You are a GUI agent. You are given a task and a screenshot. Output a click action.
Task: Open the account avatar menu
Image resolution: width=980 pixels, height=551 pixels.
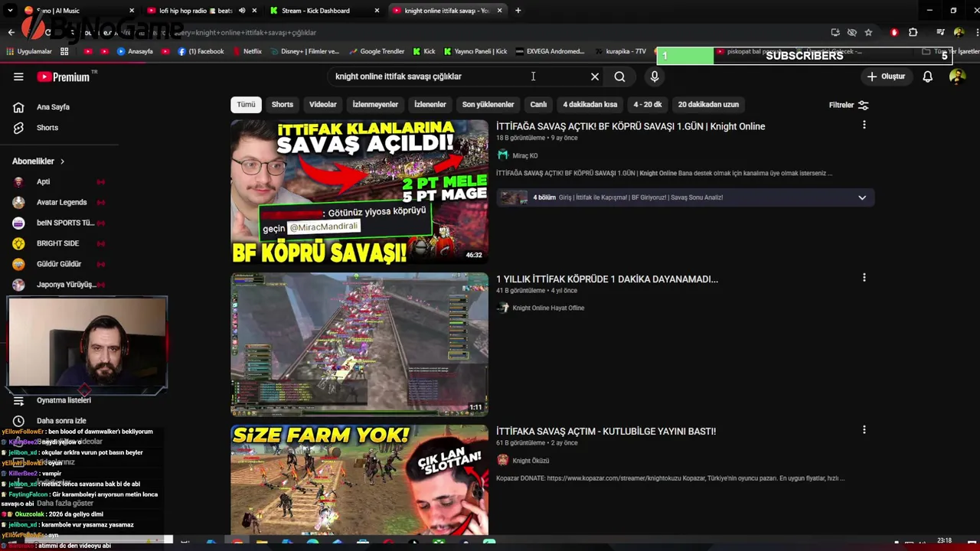pos(957,77)
